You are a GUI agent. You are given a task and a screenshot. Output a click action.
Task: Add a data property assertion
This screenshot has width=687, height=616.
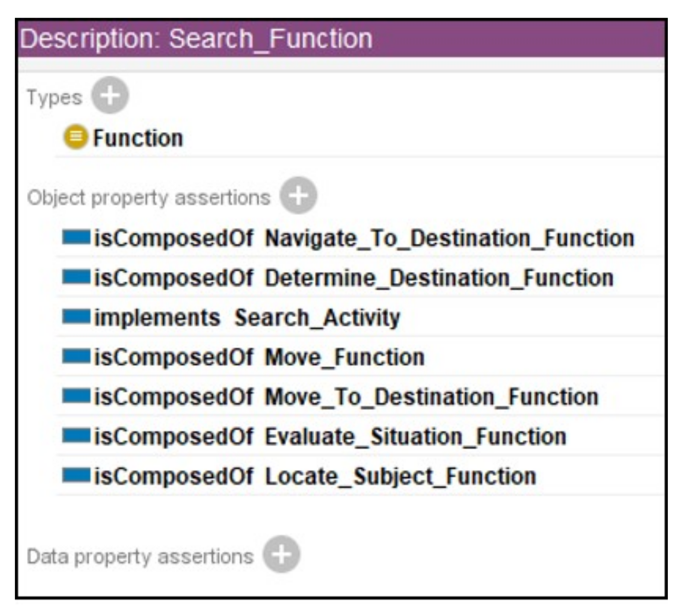tap(281, 554)
